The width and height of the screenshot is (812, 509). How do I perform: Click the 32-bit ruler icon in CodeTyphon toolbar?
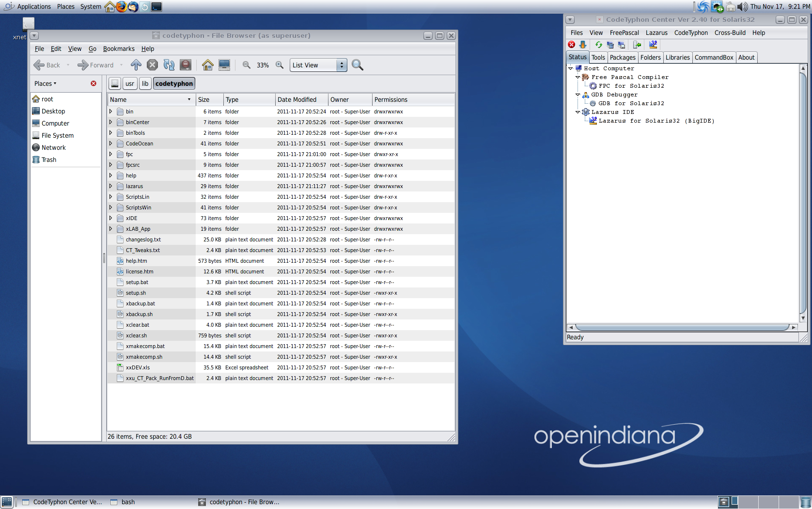click(x=653, y=45)
